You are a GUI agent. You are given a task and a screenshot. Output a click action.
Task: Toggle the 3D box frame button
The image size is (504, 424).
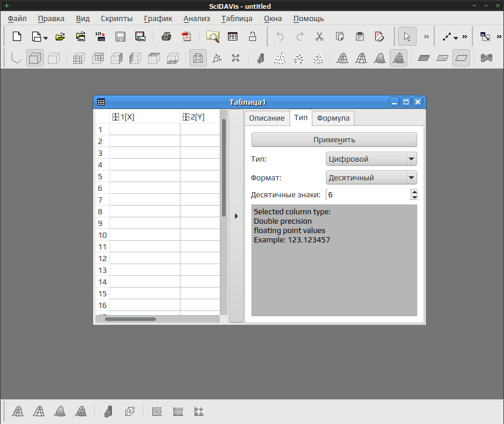(x=35, y=58)
